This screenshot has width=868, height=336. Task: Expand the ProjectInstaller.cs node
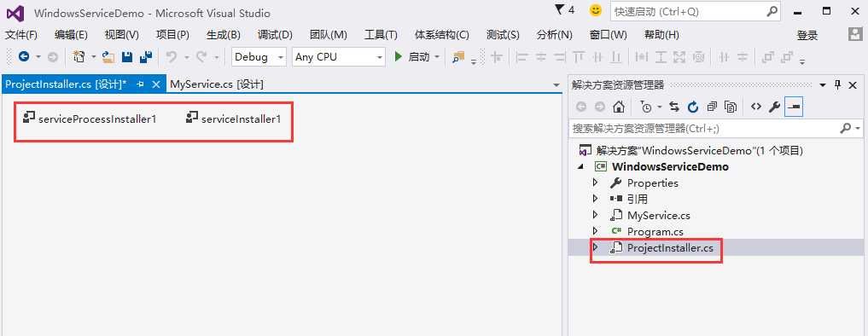coord(595,247)
